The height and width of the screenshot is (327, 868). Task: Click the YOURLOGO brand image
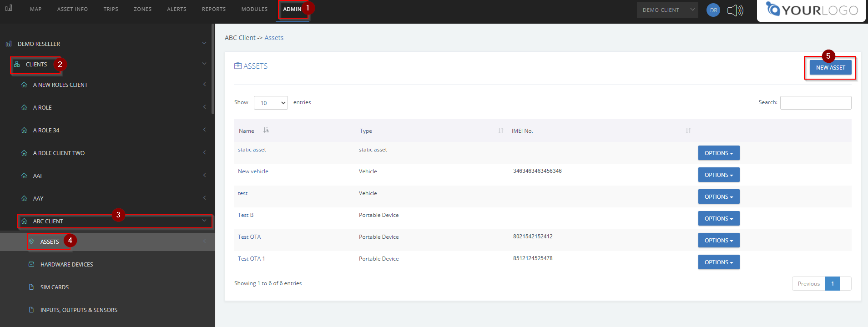click(x=812, y=10)
